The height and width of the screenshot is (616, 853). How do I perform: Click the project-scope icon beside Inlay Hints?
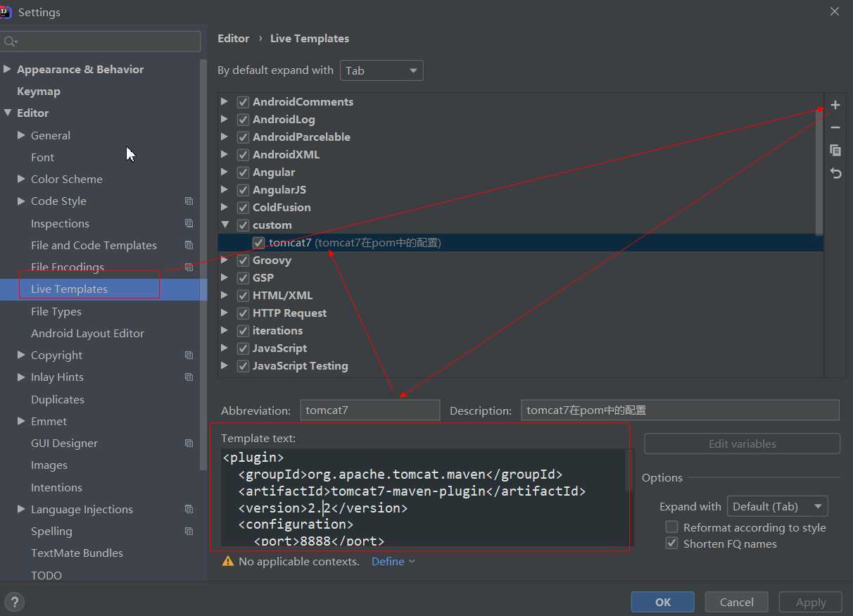click(189, 377)
